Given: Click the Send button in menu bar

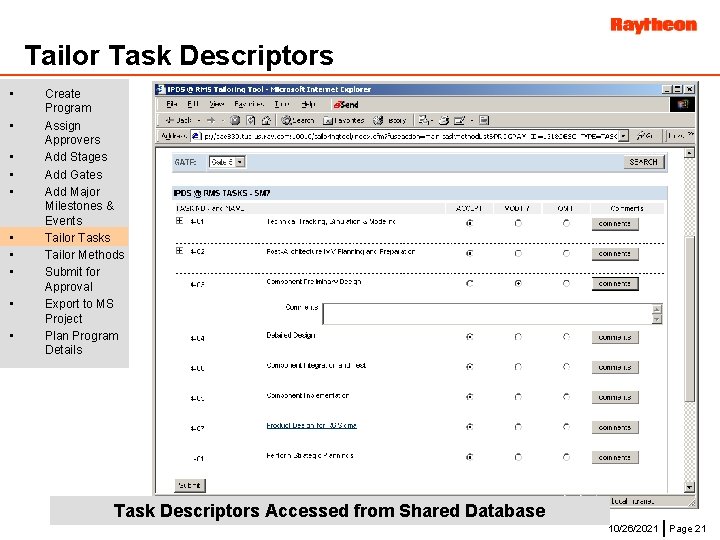Looking at the screenshot, I should 346,105.
